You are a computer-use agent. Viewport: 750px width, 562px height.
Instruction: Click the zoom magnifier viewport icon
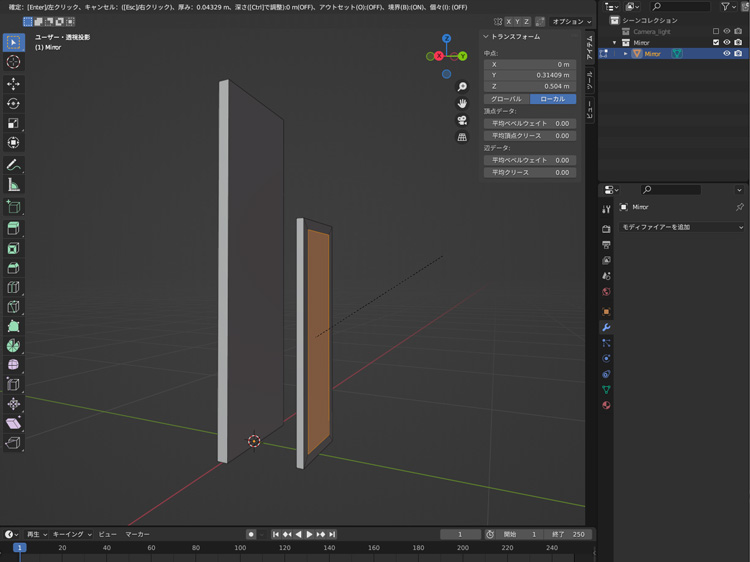click(x=462, y=87)
